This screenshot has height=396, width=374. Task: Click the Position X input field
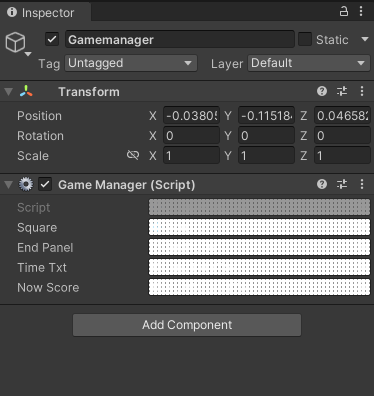(x=191, y=116)
